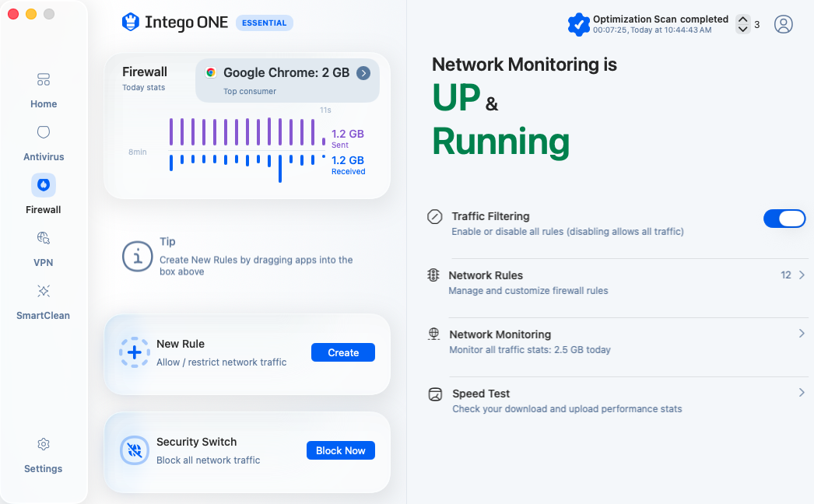Click the Traffic Filtering slash-circle icon
Image resolution: width=814 pixels, height=504 pixels.
point(434,216)
